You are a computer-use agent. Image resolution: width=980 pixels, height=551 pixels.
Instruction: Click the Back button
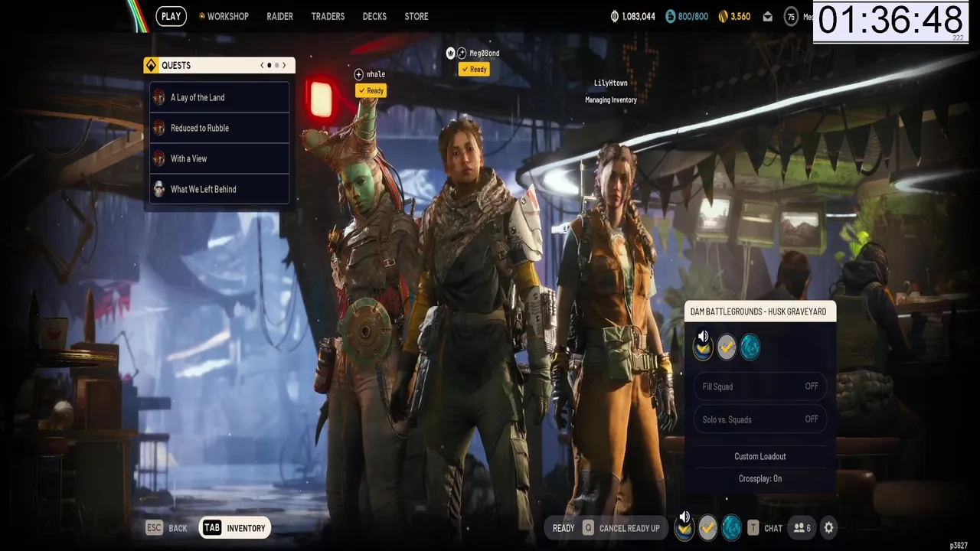pyautogui.click(x=167, y=527)
